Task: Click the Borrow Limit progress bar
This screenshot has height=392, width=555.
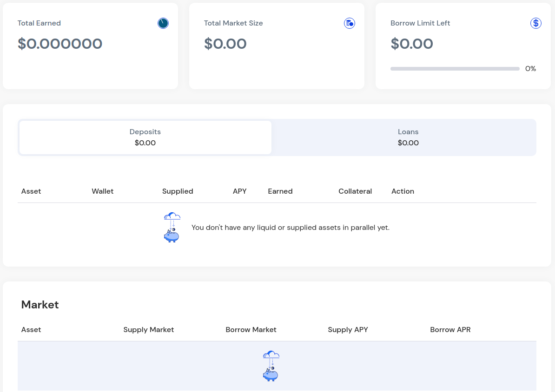Action: (x=455, y=69)
